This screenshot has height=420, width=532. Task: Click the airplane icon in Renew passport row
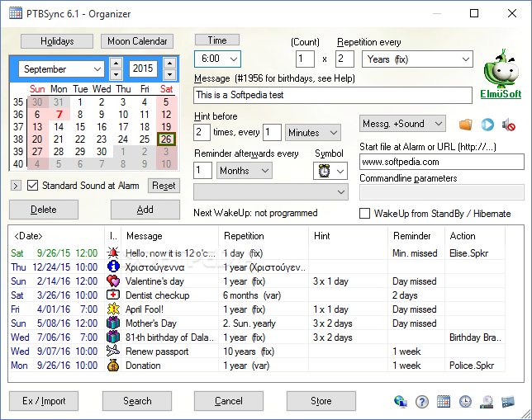tap(113, 352)
